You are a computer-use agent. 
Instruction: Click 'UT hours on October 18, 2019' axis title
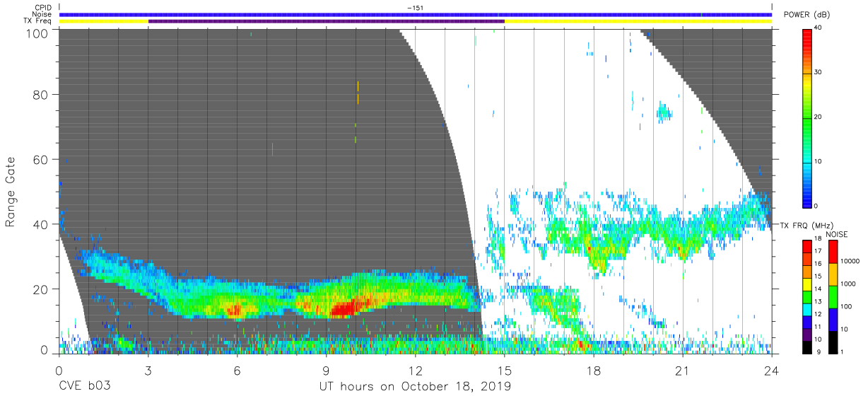[x=416, y=386]
